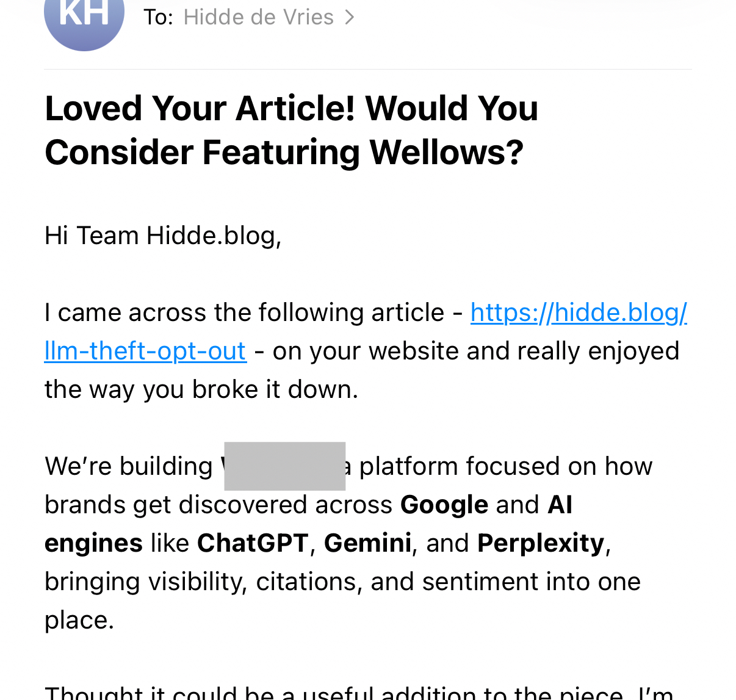Click the text "We're building"
The image size is (736, 700).
click(x=129, y=466)
